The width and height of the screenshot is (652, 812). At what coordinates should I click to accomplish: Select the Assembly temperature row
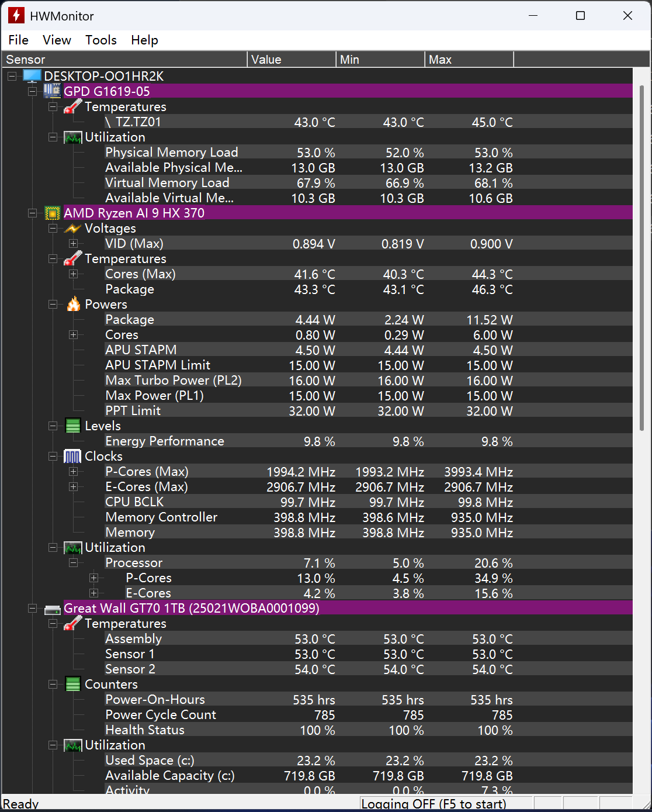point(368,638)
